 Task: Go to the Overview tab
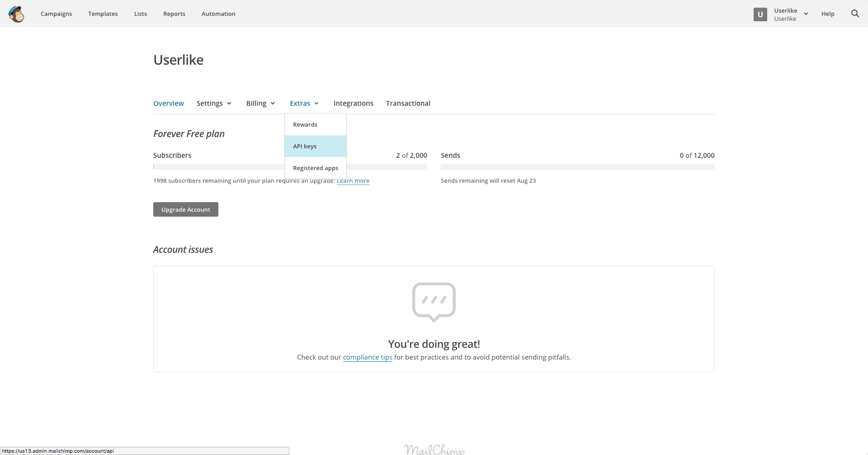pyautogui.click(x=169, y=104)
